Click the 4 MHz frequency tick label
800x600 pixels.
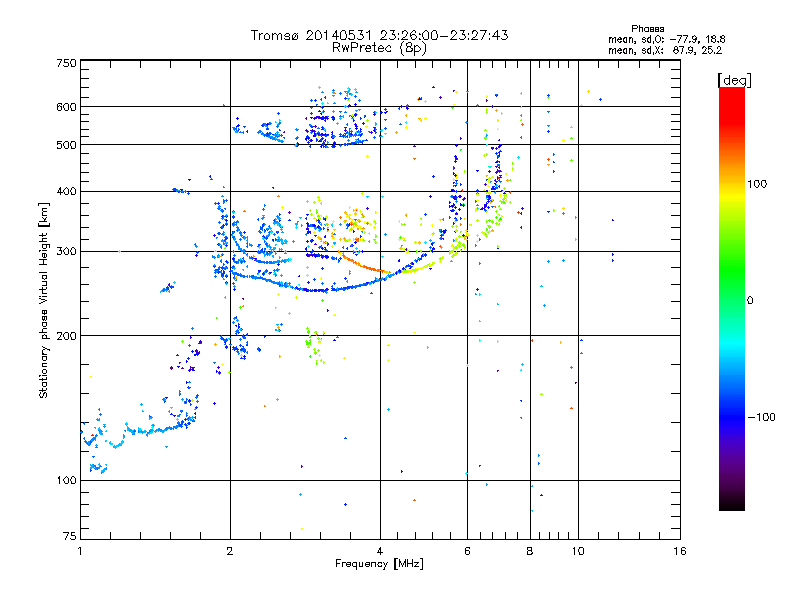pyautogui.click(x=380, y=551)
